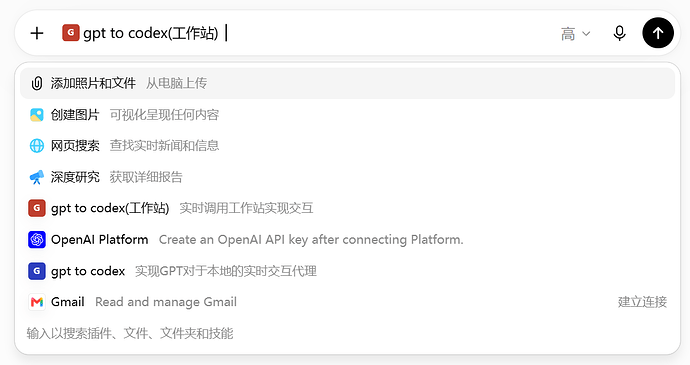690x365 pixels.
Task: Click the plus icon in the input bar
Action: point(37,33)
